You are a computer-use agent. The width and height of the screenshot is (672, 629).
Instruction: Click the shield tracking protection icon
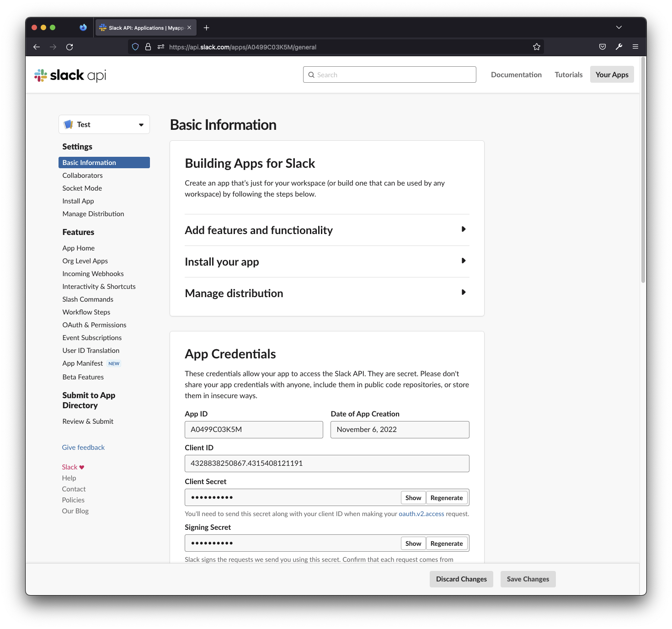point(135,47)
